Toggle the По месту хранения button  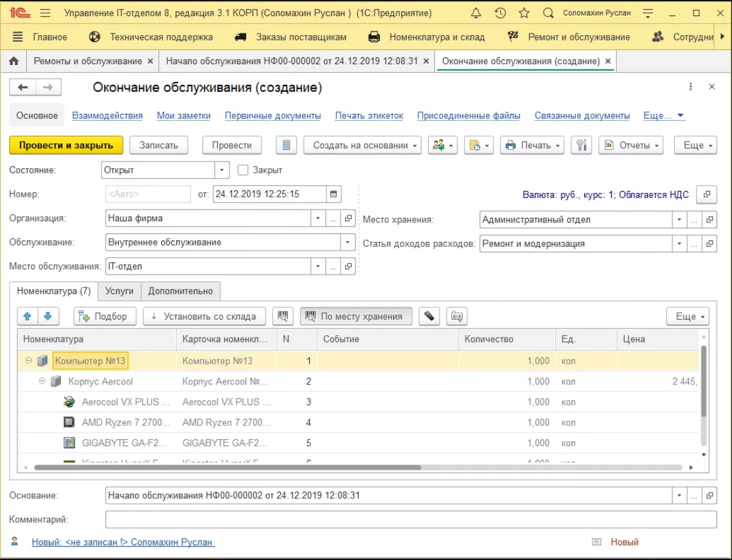click(355, 316)
